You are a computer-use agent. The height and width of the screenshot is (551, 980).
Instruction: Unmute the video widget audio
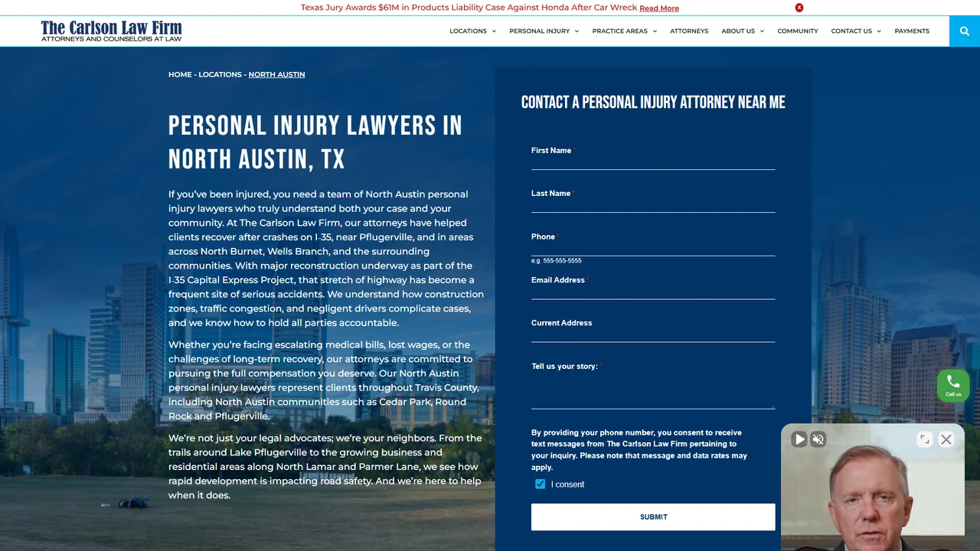pyautogui.click(x=818, y=439)
